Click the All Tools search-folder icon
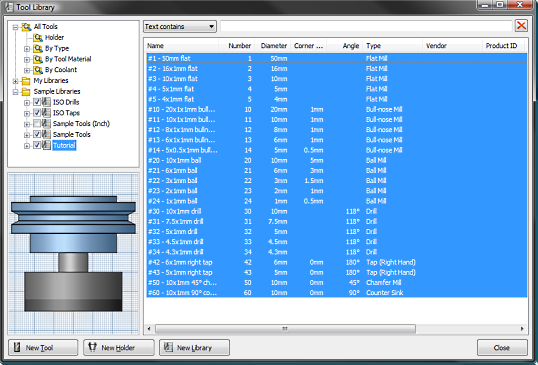The image size is (538, 365). click(x=26, y=26)
